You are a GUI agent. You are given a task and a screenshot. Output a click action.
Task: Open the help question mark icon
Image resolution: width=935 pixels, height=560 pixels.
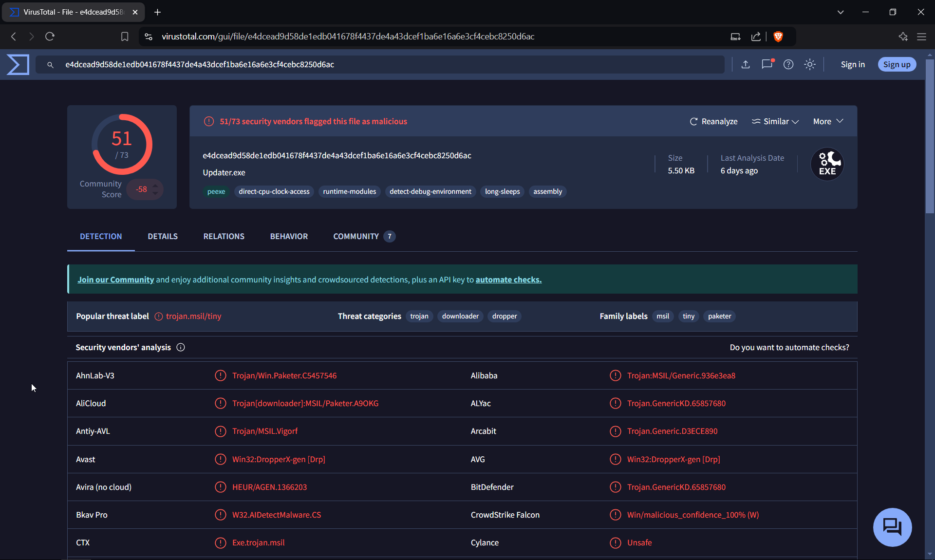pyautogui.click(x=788, y=64)
